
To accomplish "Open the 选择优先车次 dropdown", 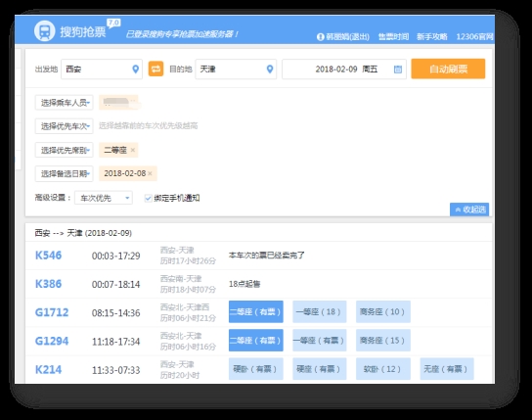I will pos(65,126).
